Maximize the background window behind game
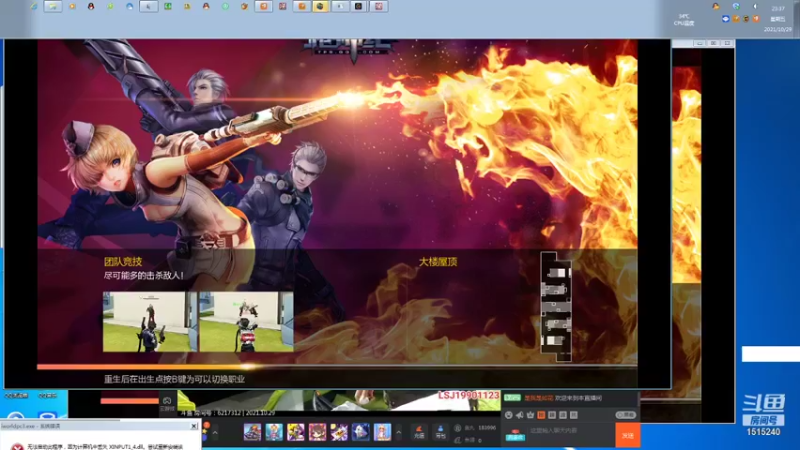 pyautogui.click(x=714, y=43)
